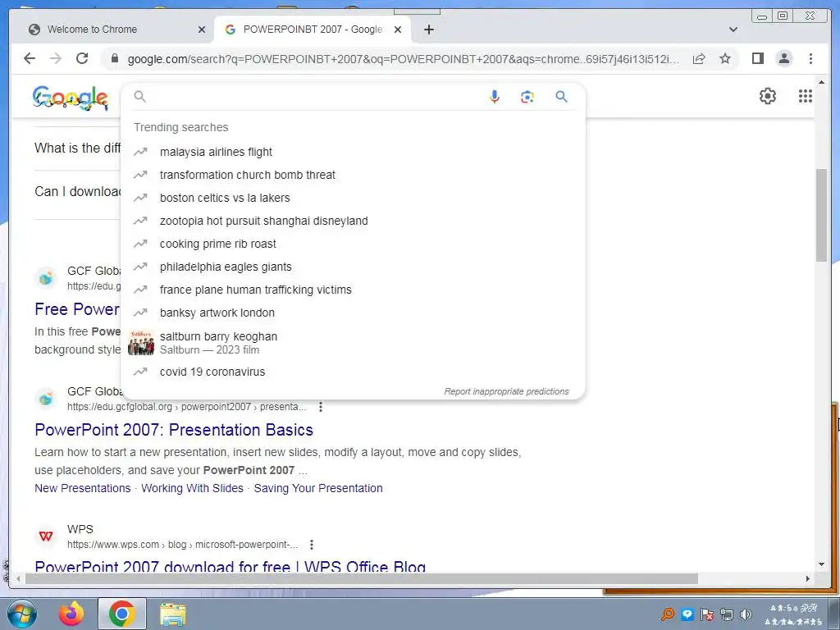Open the network tray icon
Image resolution: width=840 pixels, height=630 pixels.
[x=727, y=614]
